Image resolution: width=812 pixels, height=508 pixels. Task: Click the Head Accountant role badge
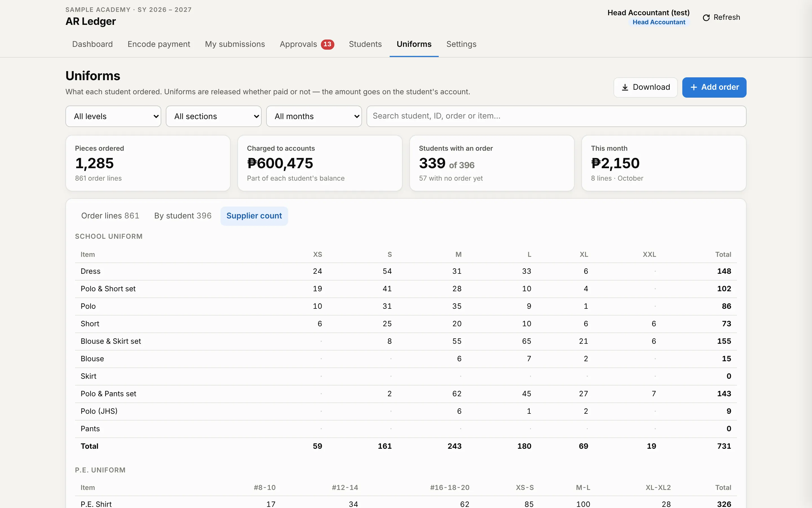click(659, 22)
